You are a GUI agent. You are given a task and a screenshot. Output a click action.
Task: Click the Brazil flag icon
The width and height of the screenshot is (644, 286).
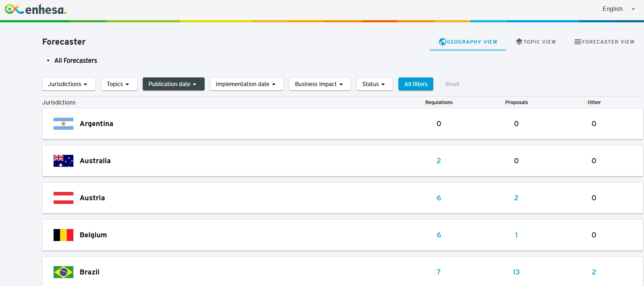point(63,272)
